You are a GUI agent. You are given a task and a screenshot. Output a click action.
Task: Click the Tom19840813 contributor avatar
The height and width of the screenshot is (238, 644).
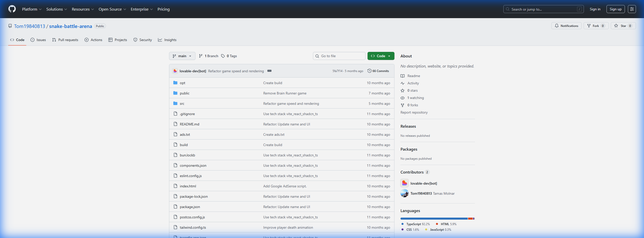point(405,193)
